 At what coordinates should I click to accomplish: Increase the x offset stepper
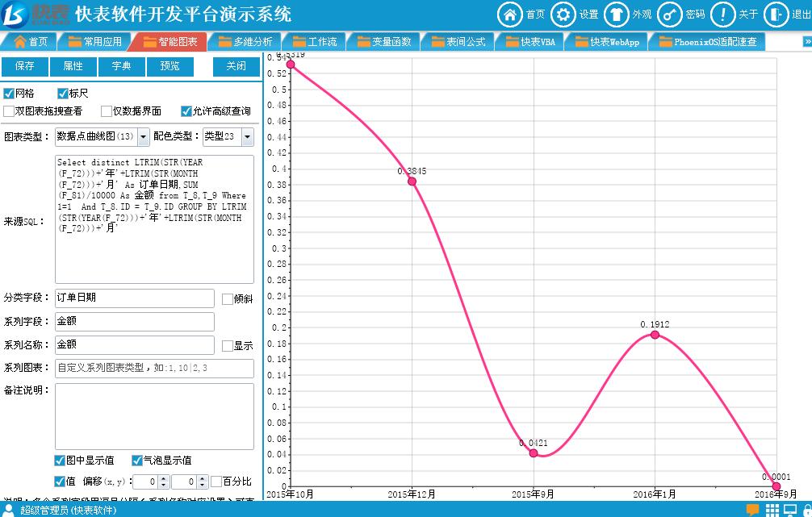coord(164,478)
